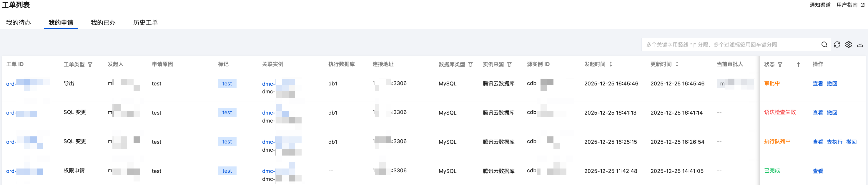Sort by 发起时间 column

point(611,64)
